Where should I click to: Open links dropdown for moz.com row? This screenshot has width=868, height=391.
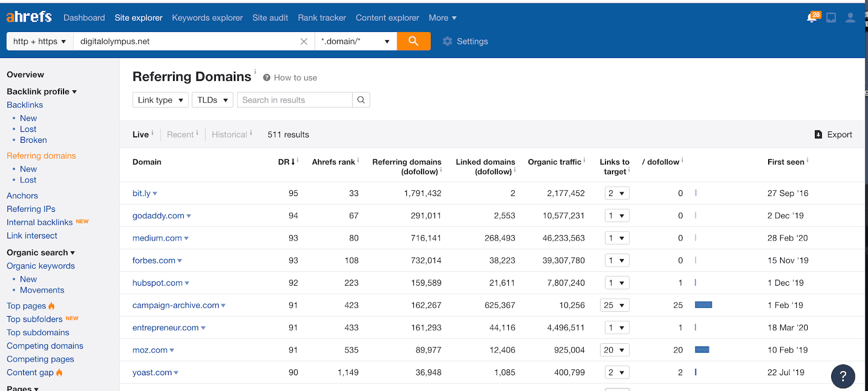tap(615, 350)
